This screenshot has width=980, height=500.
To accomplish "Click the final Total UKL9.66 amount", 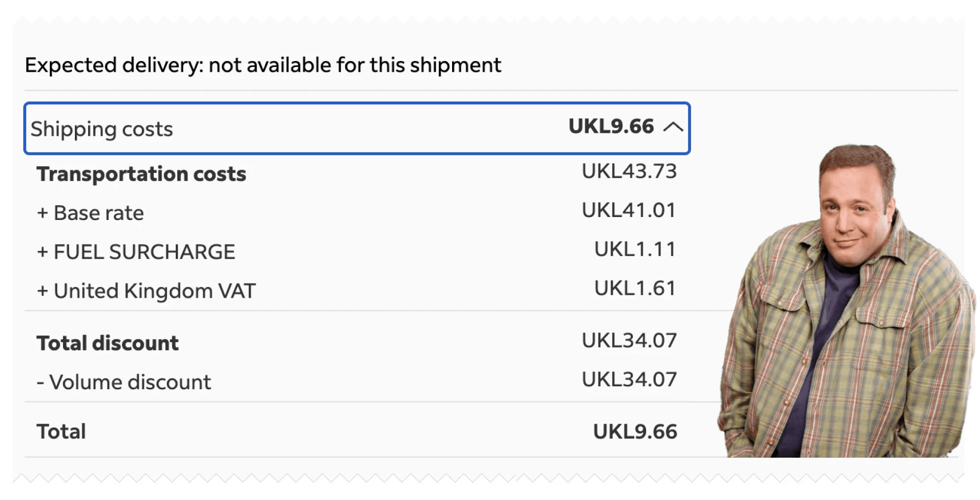I will 635,432.
